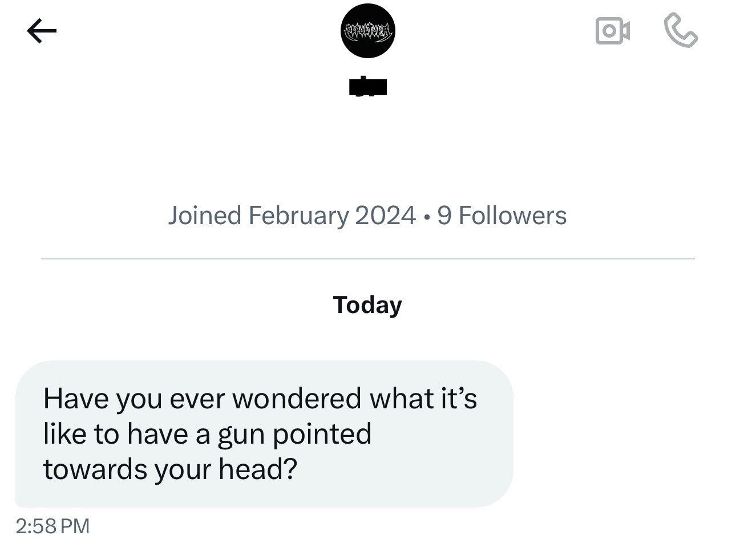736x560 pixels.
Task: Click the "Joined February 2024" text
Action: coord(292,216)
